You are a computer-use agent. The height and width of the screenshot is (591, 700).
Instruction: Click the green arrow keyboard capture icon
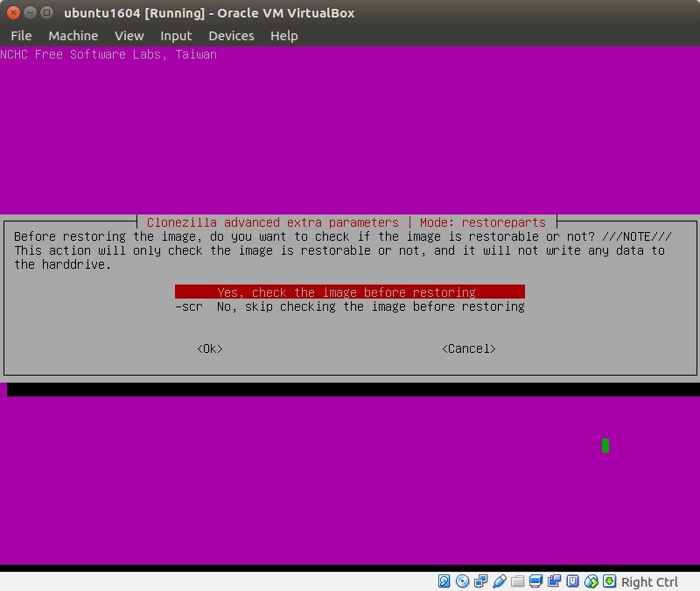coord(609,581)
